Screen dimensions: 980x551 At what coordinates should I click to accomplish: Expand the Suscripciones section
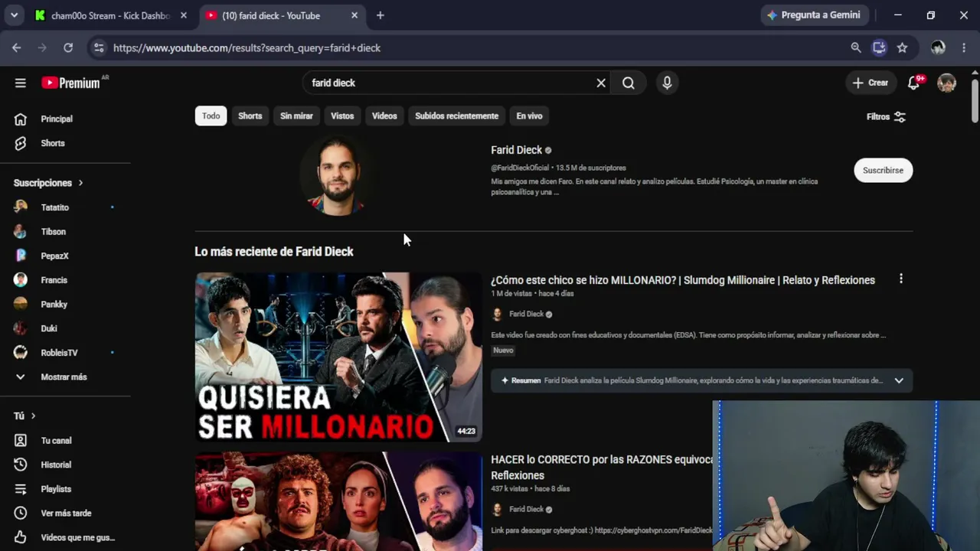tap(48, 183)
